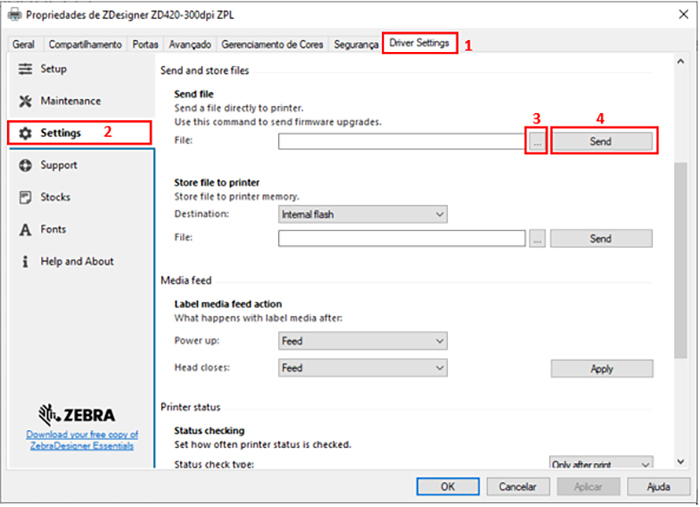Browse for file in Send file section
The height and width of the screenshot is (507, 700).
[x=537, y=142]
